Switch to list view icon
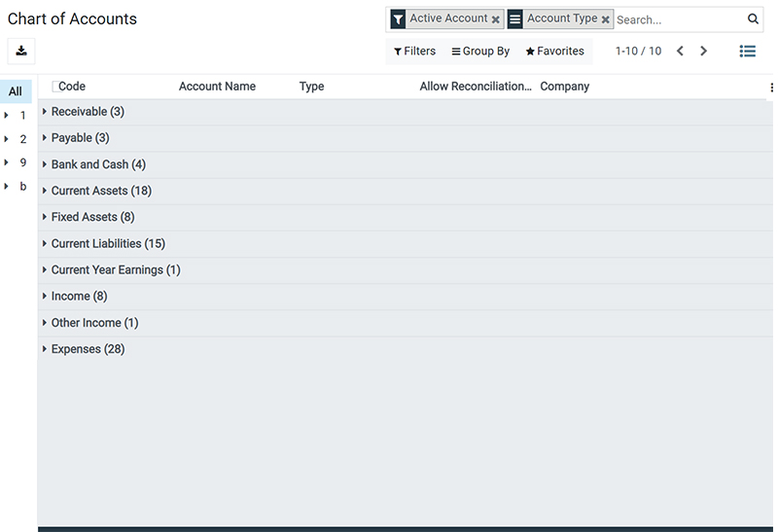778x532 pixels. [747, 52]
